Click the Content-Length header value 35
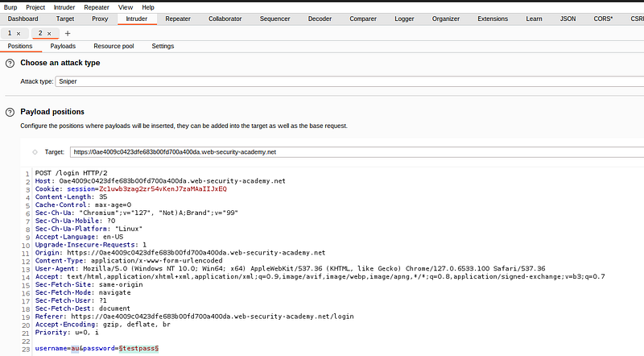 [x=103, y=197]
